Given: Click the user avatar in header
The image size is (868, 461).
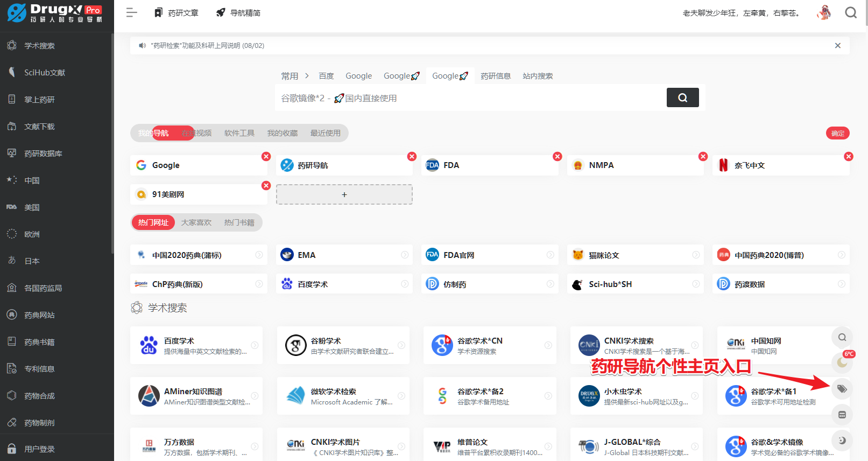Looking at the screenshot, I should [823, 12].
